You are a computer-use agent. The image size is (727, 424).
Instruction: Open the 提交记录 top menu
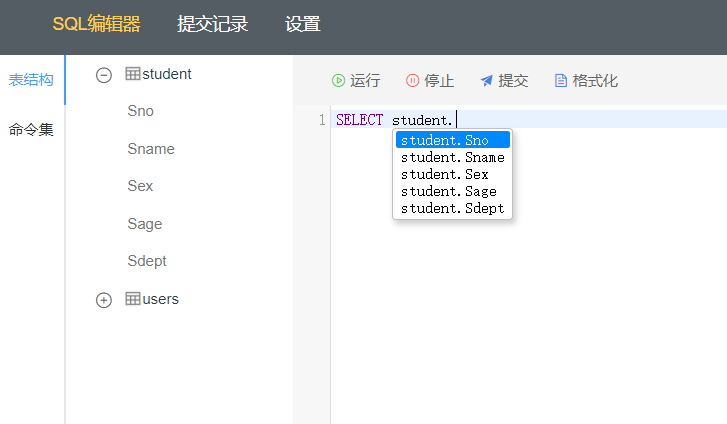coord(212,24)
